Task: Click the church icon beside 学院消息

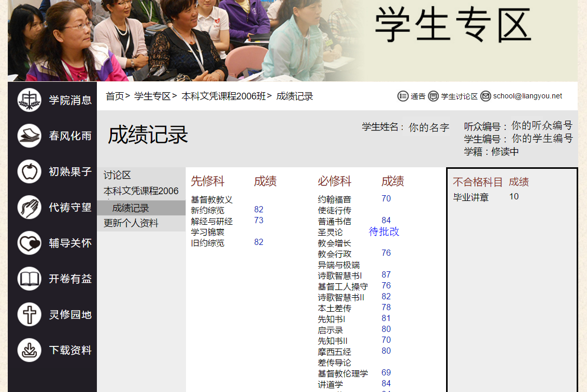Action: point(30,100)
